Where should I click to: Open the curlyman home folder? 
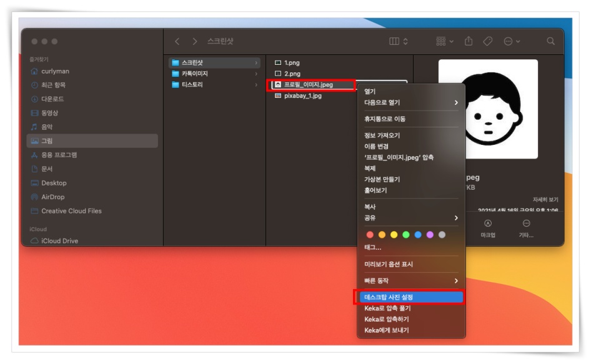[x=92, y=71]
